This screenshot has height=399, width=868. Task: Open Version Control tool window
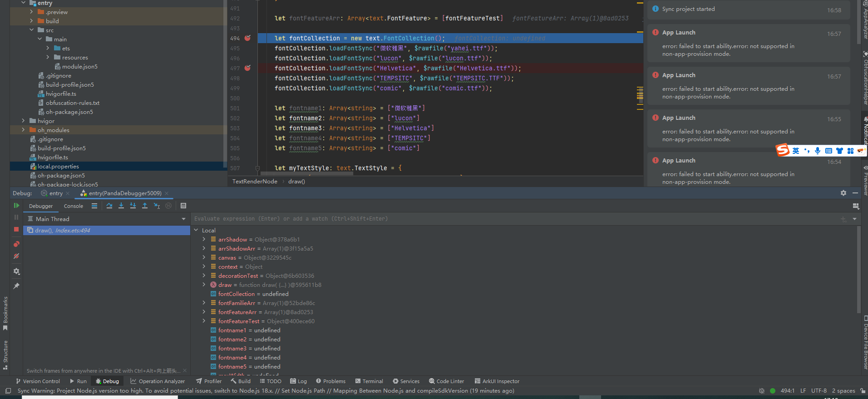click(x=38, y=381)
